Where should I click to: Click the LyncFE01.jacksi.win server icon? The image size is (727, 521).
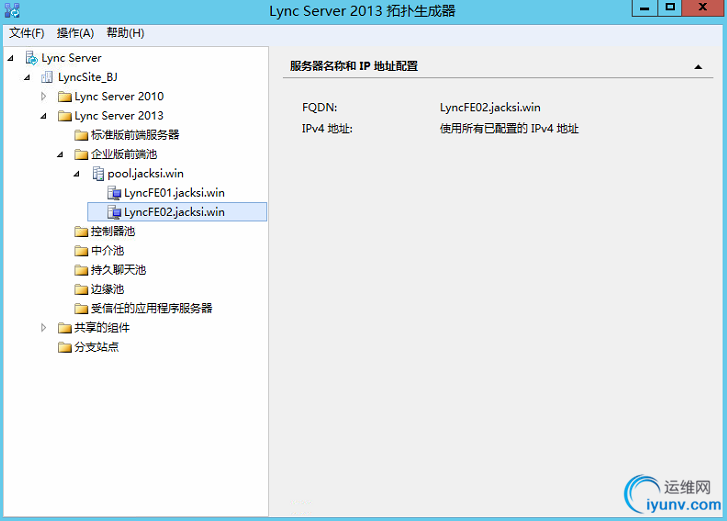coord(114,193)
